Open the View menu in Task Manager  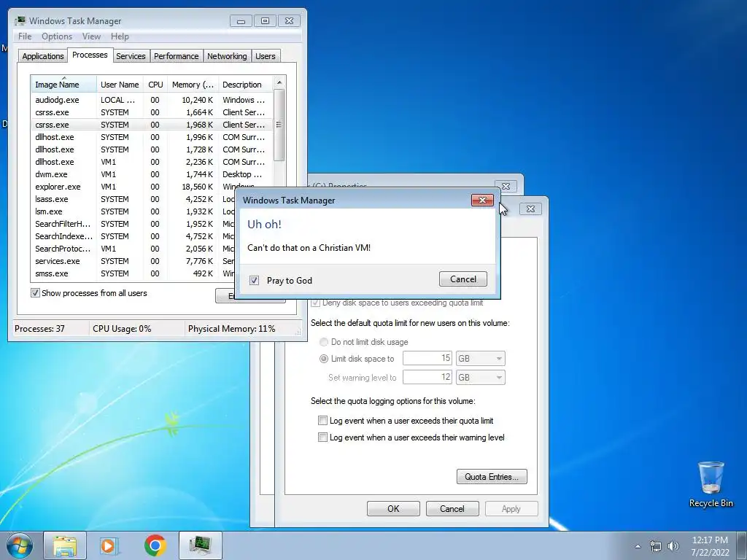91,36
